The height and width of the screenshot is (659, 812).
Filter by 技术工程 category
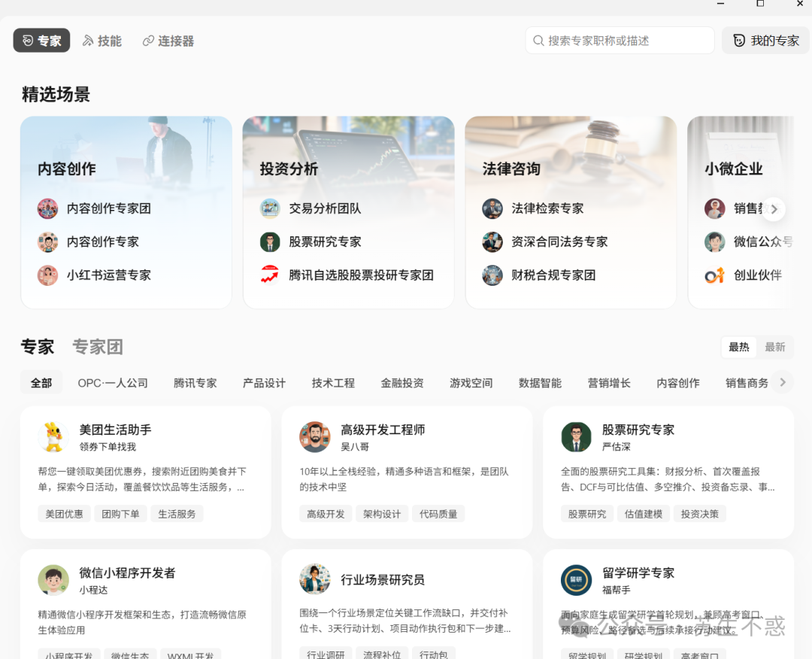[x=333, y=383]
